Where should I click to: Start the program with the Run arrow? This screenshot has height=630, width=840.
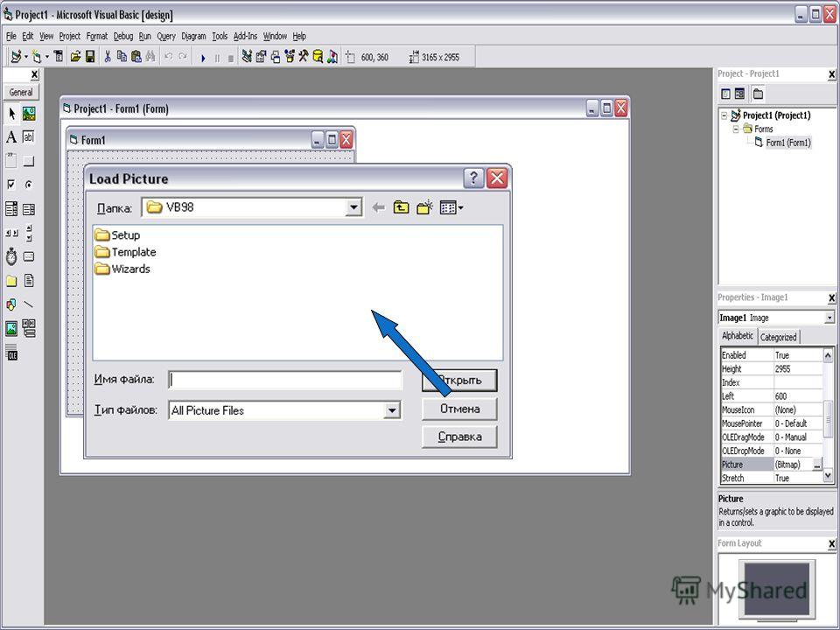click(x=203, y=58)
